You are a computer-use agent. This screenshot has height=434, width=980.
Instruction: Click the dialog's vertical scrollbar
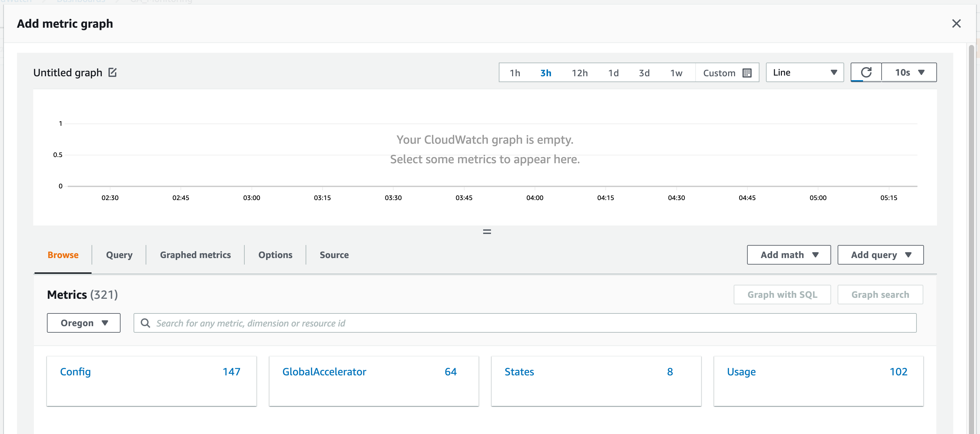(x=971, y=228)
